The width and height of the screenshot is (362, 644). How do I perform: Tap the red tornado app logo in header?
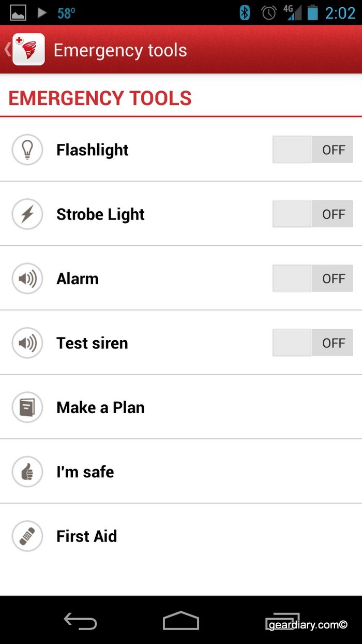click(x=28, y=50)
